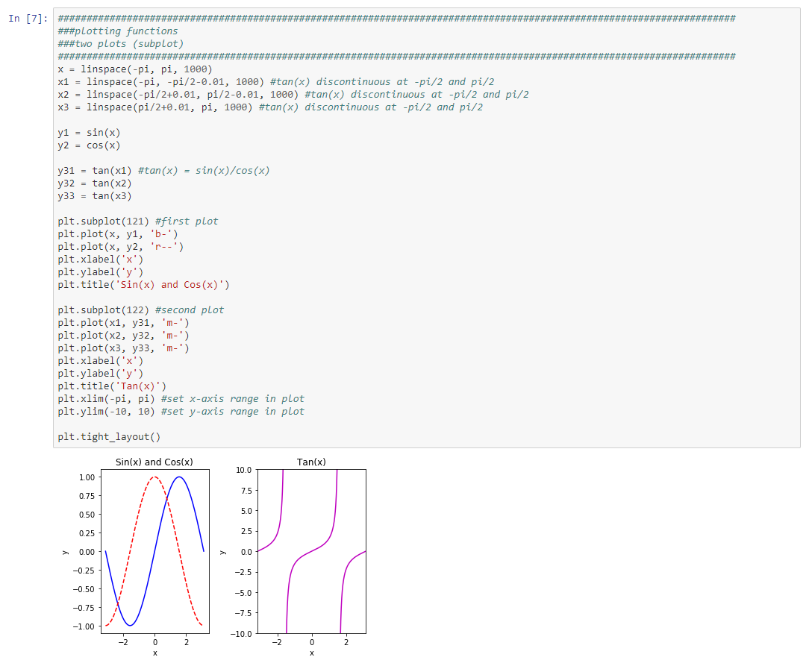The height and width of the screenshot is (666, 812).
Task: Click the line plt.plot(x, y2, 'r--')
Action: [x=121, y=247]
